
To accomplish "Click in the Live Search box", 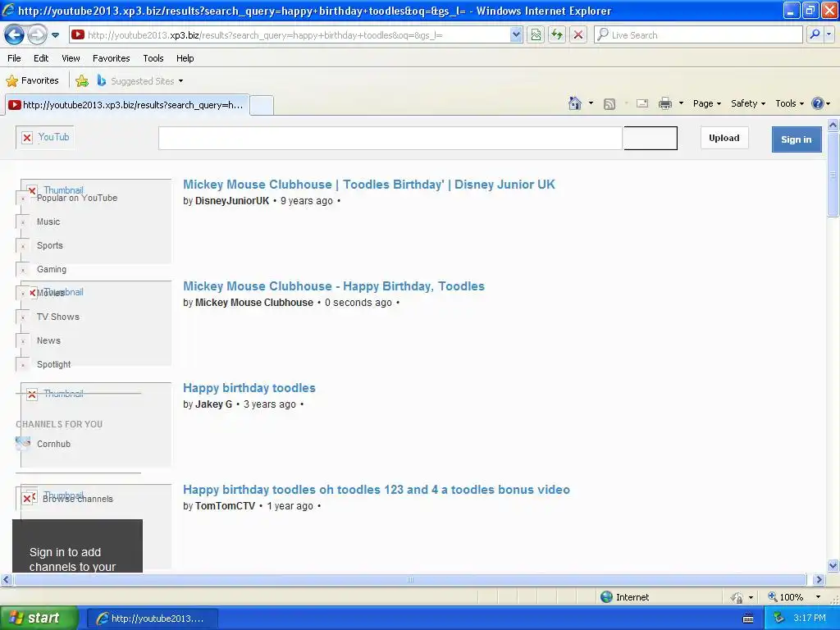I will click(699, 35).
